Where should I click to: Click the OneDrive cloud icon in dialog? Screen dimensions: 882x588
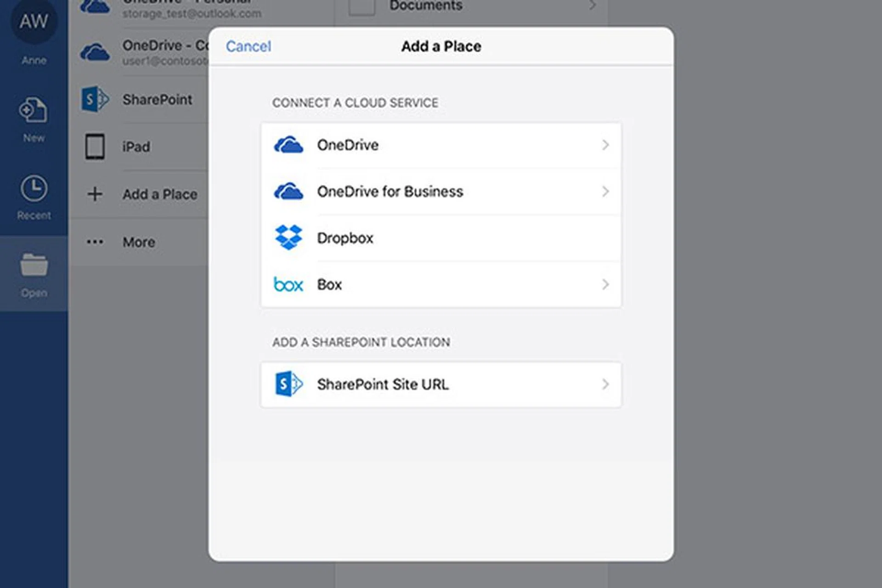[x=288, y=145]
